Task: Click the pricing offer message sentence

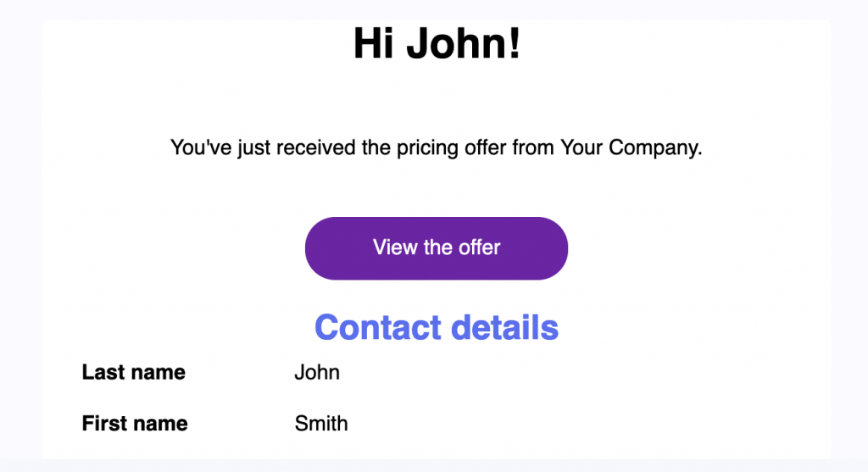Action: tap(437, 147)
